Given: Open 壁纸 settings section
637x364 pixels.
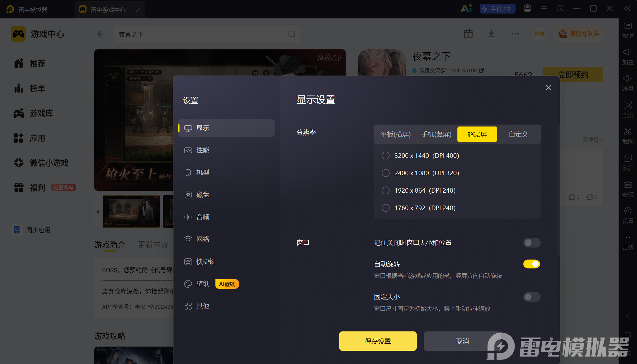Looking at the screenshot, I should [226, 284].
